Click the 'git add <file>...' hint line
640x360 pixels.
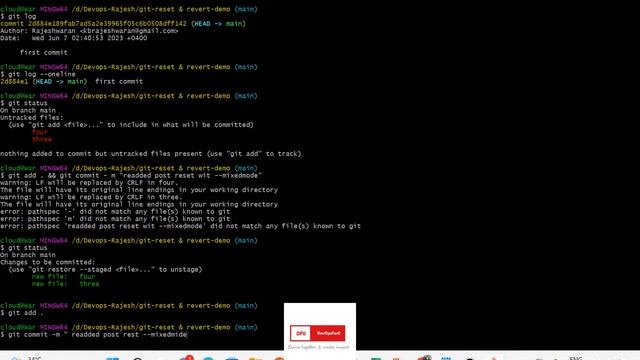131,125
